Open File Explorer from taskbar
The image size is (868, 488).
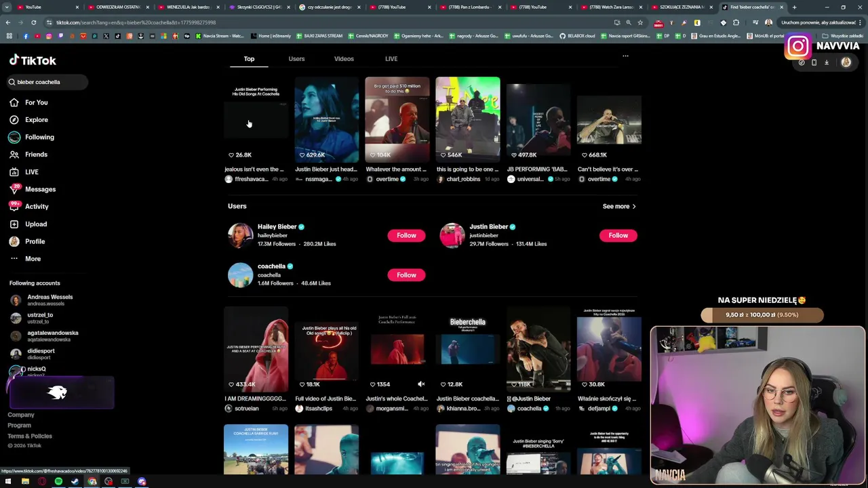(x=25, y=482)
